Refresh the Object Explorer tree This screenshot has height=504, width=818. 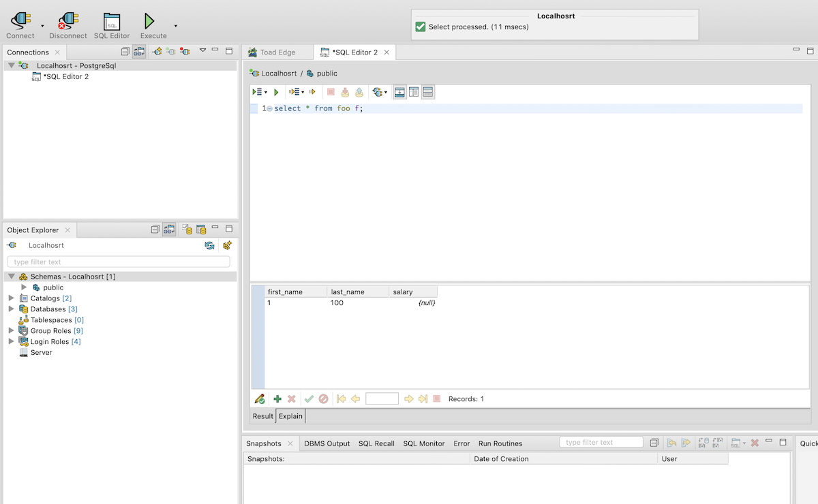209,246
